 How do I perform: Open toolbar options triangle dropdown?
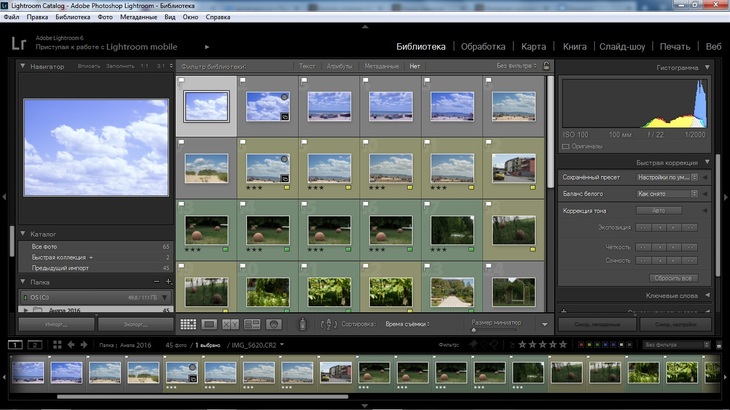(545, 324)
